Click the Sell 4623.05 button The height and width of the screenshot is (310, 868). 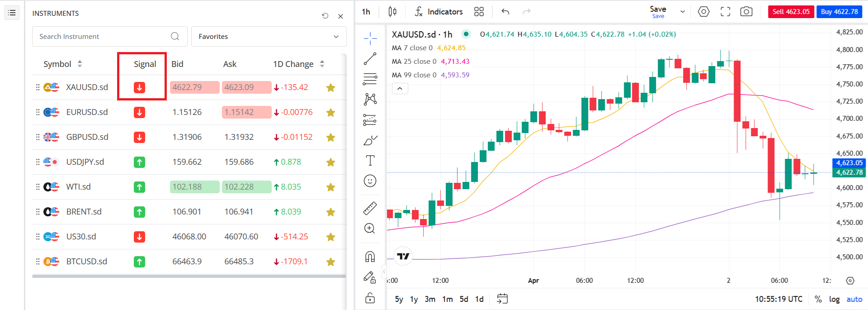[x=791, y=12]
